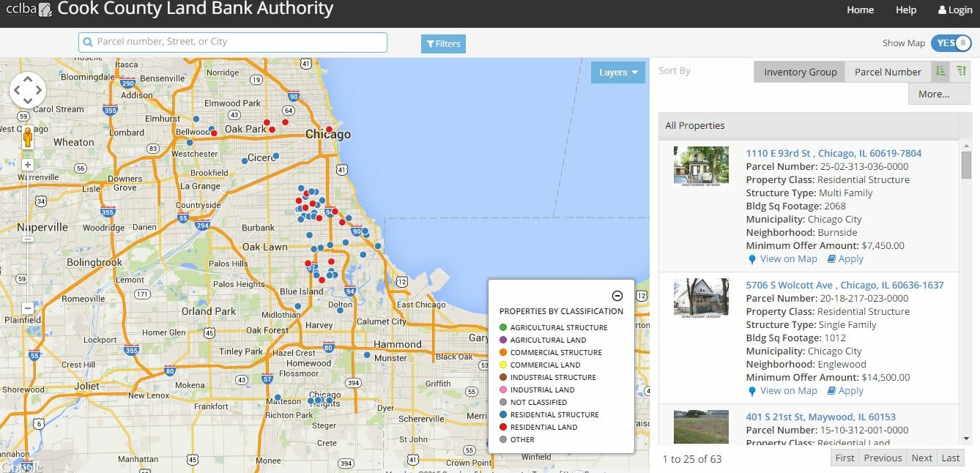Minimize the Properties by Classification legend
Screen dimensions: 980x473
617,296
